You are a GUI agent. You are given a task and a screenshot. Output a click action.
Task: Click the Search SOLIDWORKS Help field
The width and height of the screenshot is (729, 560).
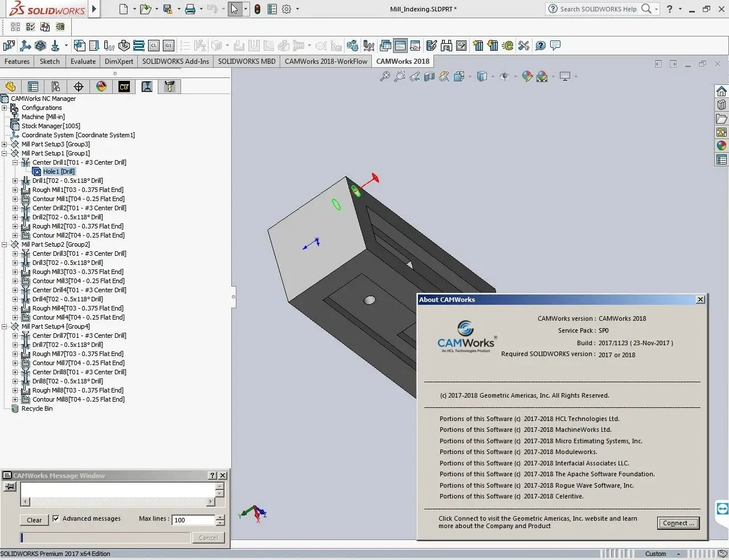click(599, 9)
